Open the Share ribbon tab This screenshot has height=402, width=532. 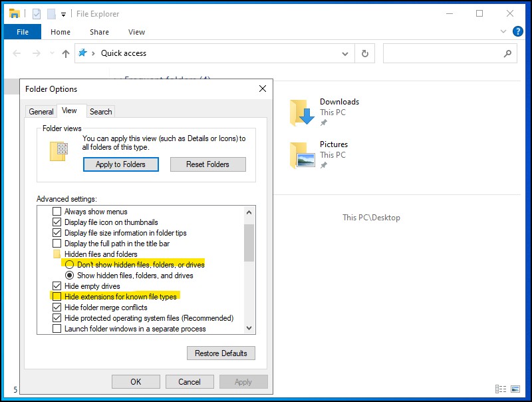coord(99,32)
